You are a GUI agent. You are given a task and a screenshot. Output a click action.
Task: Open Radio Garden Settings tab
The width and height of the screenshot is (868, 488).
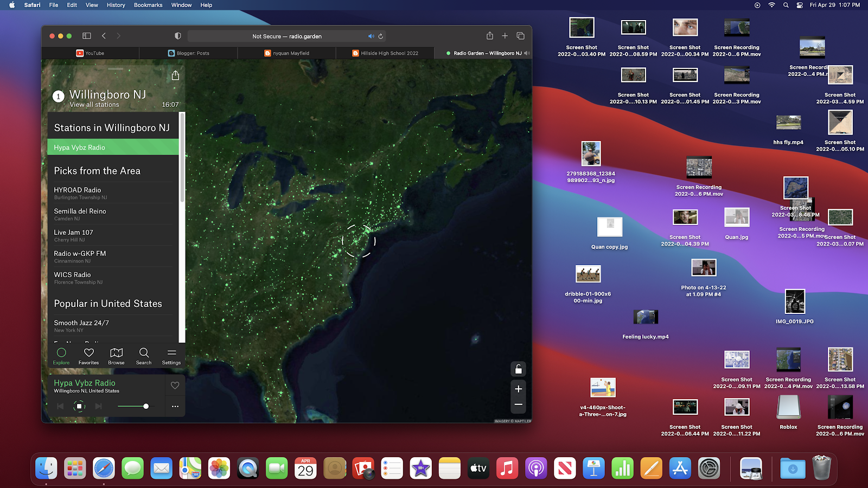pyautogui.click(x=171, y=356)
